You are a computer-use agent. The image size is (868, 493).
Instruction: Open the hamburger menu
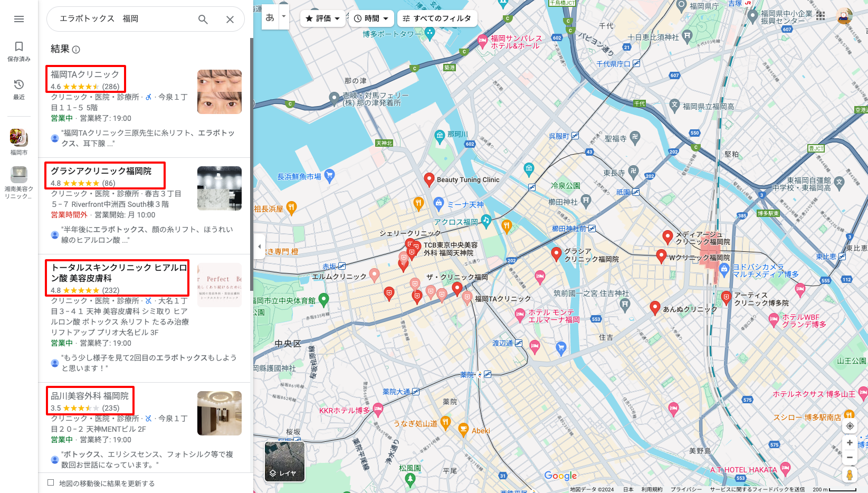coord(19,19)
